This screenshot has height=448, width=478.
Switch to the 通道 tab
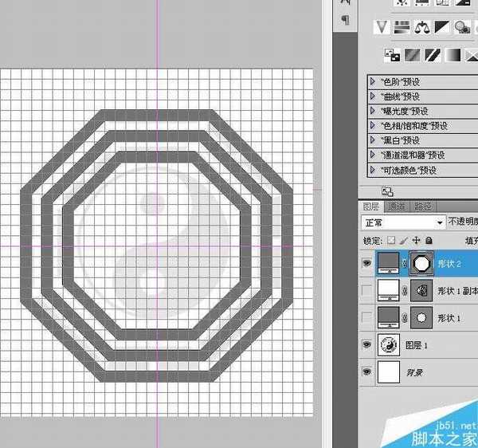pyautogui.click(x=397, y=206)
